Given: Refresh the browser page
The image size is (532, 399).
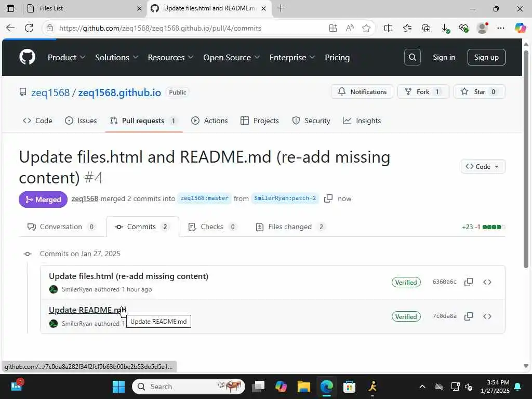Looking at the screenshot, I should [x=29, y=28].
